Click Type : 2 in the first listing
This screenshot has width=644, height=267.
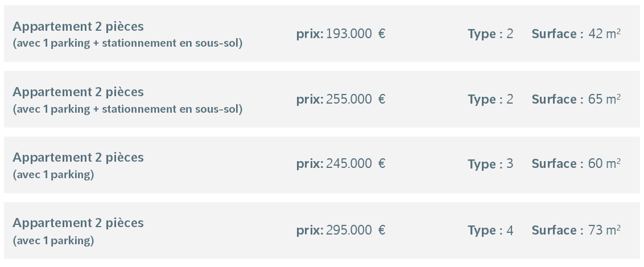(x=490, y=34)
